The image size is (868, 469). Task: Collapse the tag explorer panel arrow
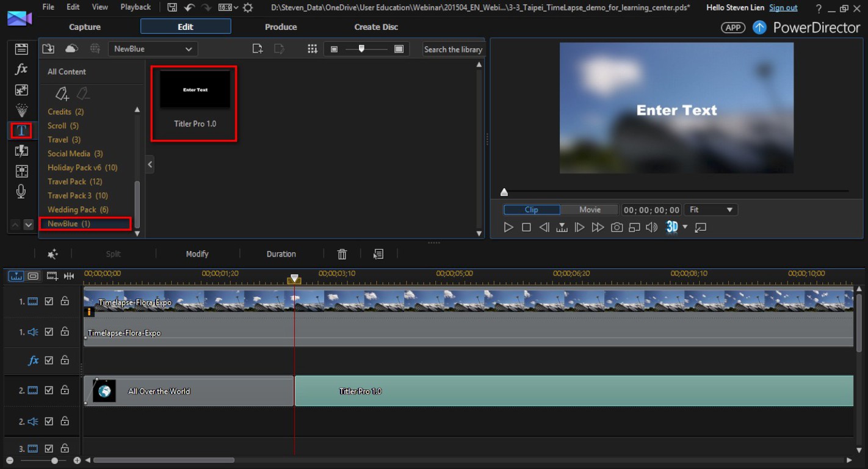(150, 164)
